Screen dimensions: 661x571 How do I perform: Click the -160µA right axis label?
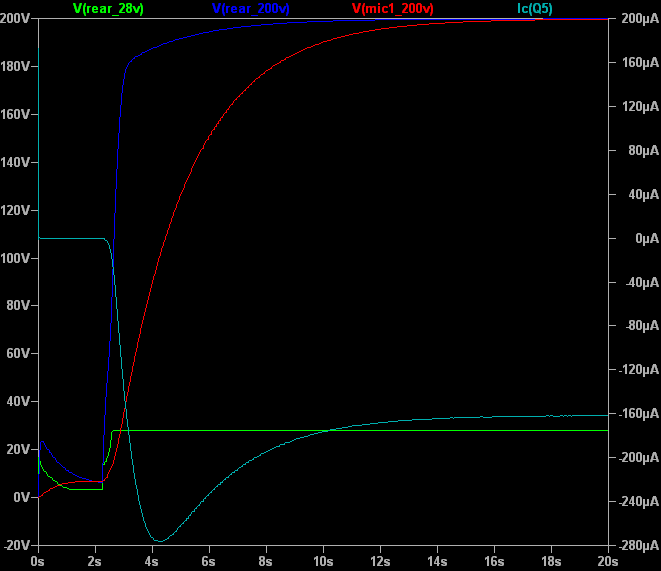(638, 414)
